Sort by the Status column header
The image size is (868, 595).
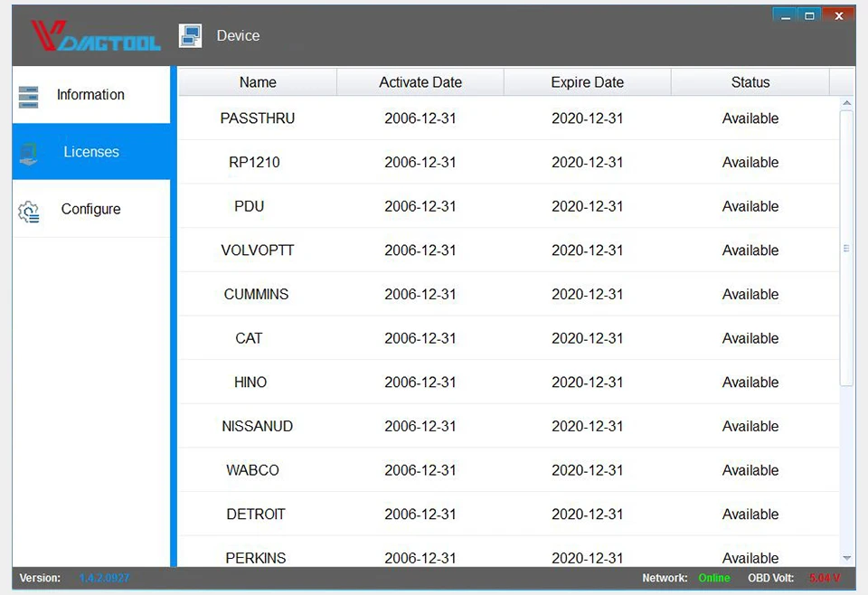pos(750,82)
